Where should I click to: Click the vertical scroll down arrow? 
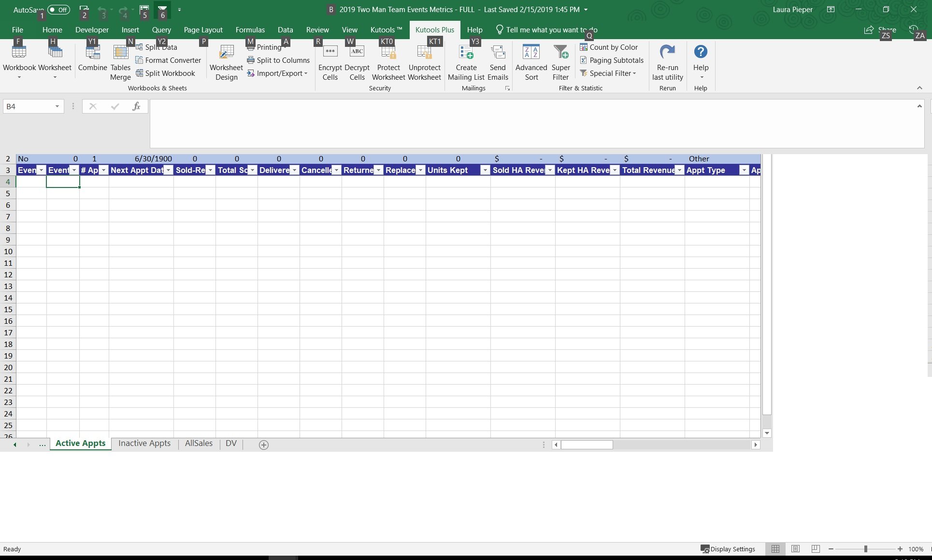pyautogui.click(x=767, y=433)
